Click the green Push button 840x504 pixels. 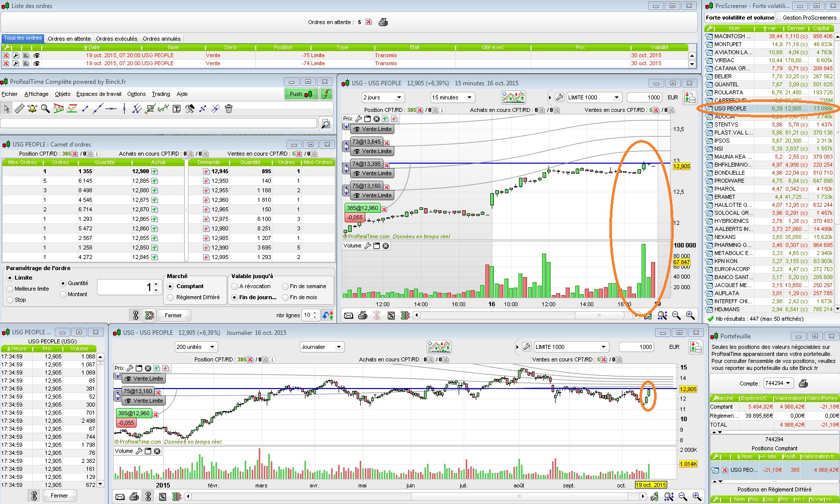301,94
